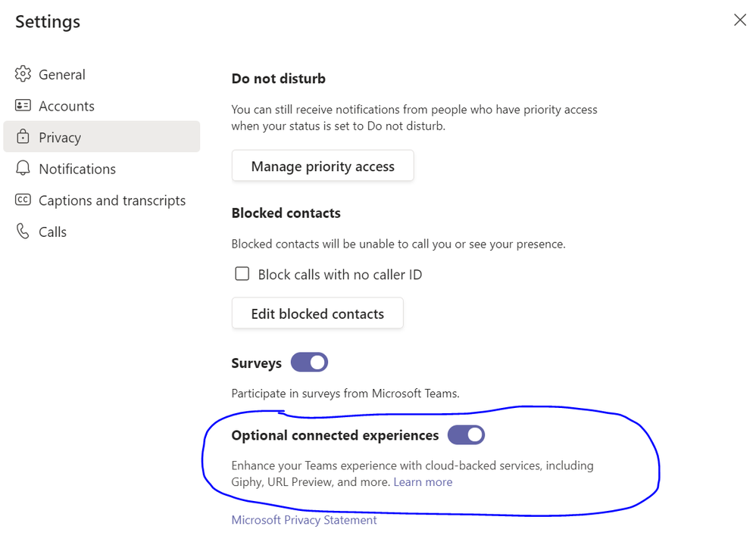Image resolution: width=756 pixels, height=551 pixels.
Task: Click the Privacy lock icon
Action: click(23, 138)
